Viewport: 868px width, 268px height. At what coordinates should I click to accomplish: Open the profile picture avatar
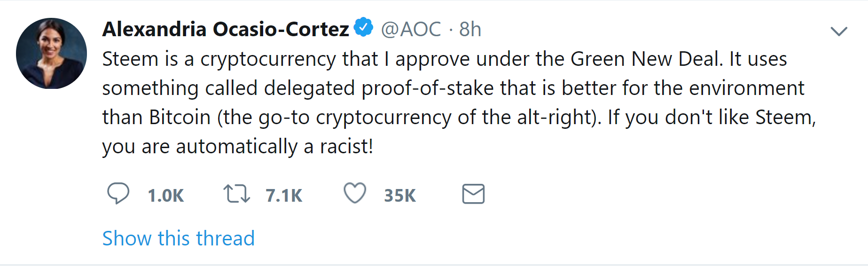click(51, 54)
